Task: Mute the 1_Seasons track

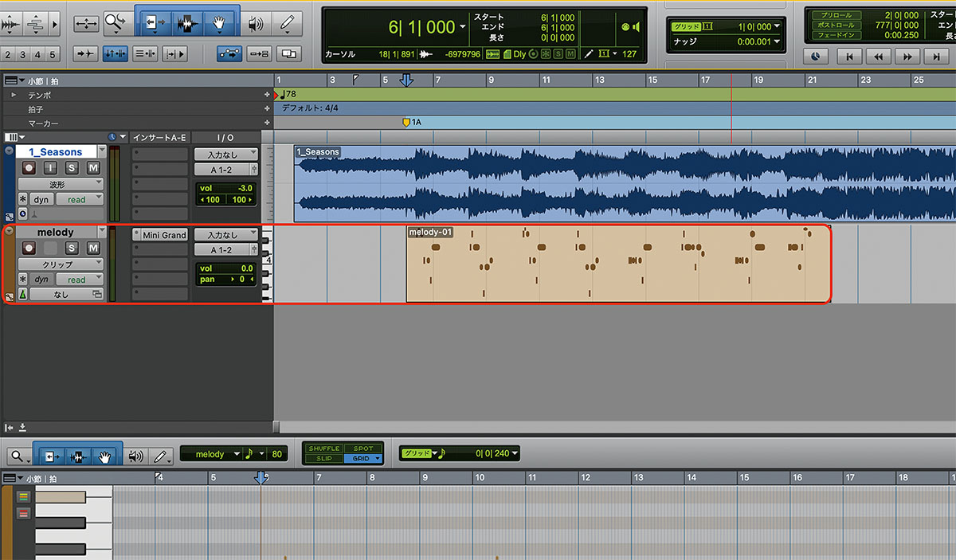Action: click(93, 168)
